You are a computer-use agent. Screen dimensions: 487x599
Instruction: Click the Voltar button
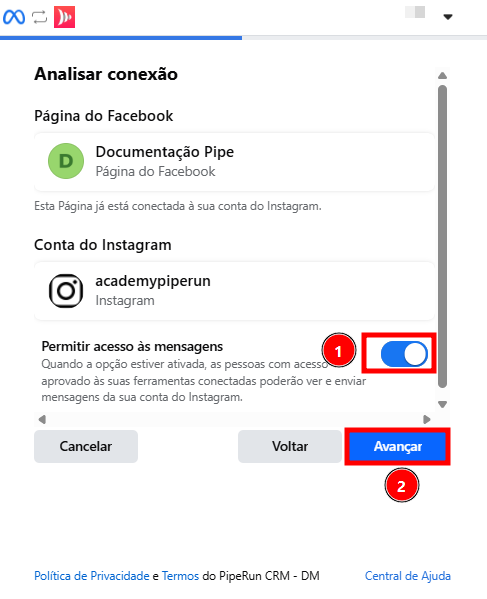[290, 446]
